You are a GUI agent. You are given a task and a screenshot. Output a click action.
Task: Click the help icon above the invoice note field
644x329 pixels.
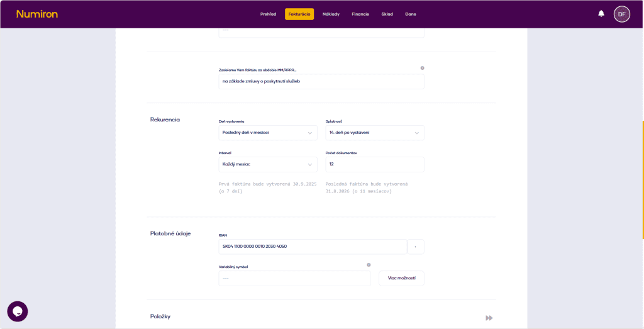[x=422, y=68]
